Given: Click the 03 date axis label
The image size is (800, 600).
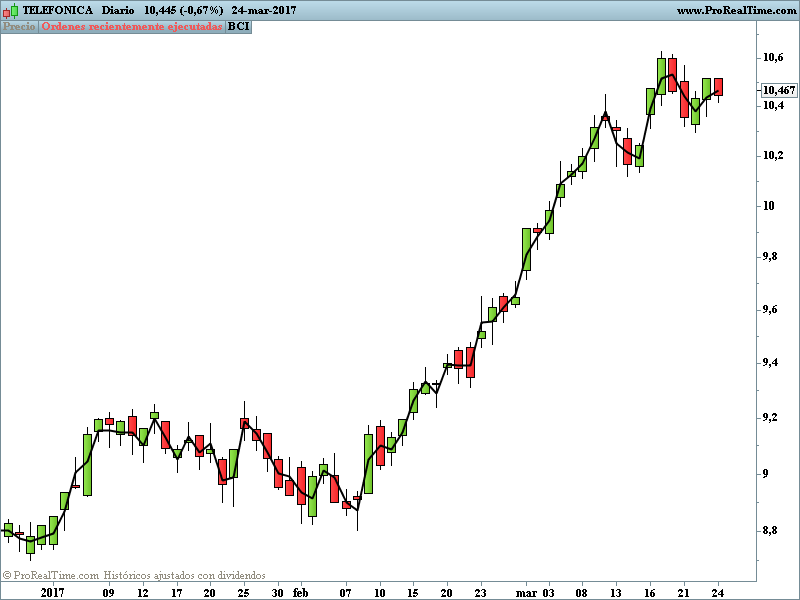Looking at the screenshot, I should (548, 593).
